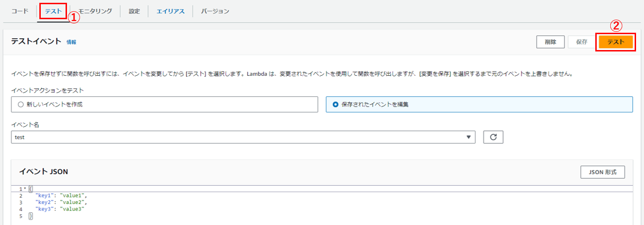Switch to the コード tab
644x225 pixels.
(20, 11)
